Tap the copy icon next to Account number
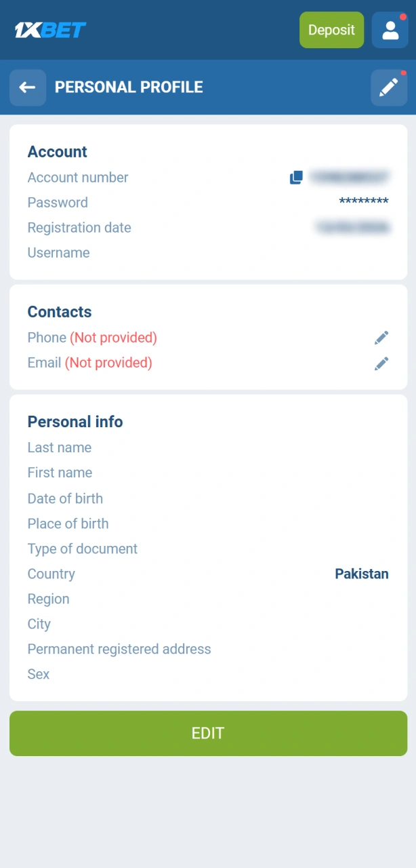 295,177
